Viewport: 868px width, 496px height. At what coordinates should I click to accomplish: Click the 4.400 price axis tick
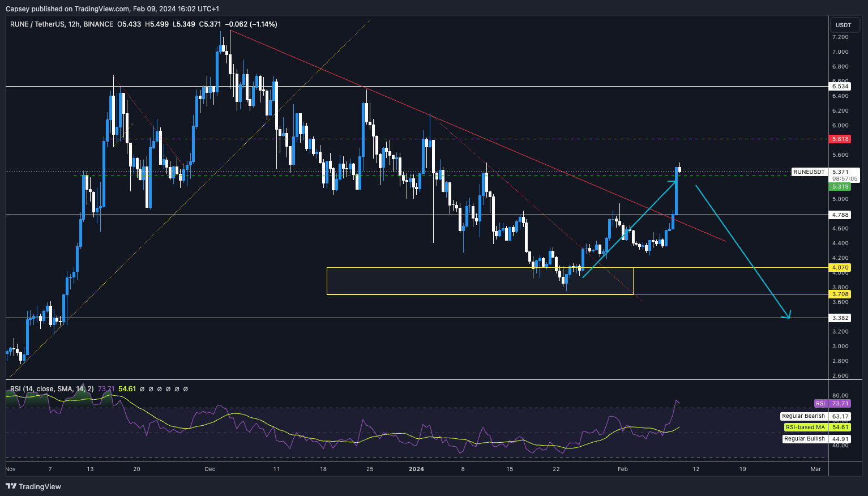pyautogui.click(x=840, y=243)
